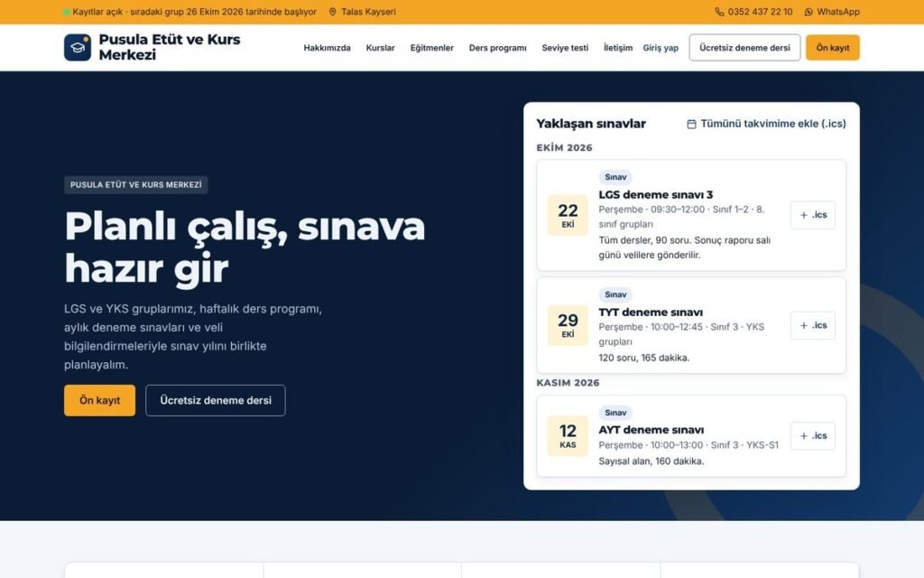Click the WhatsApp icon in top bar
The height and width of the screenshot is (578, 924).
[808, 12]
